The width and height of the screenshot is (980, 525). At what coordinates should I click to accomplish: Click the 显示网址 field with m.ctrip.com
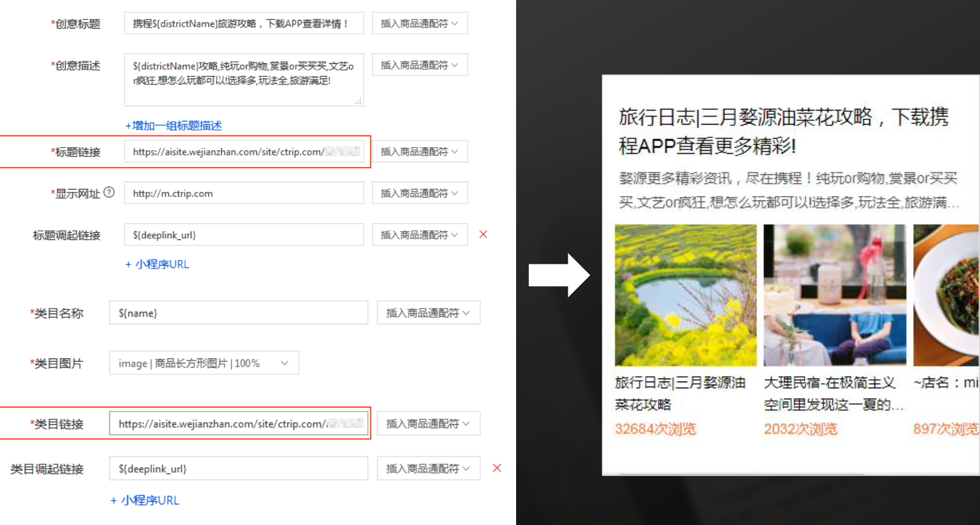coord(243,193)
